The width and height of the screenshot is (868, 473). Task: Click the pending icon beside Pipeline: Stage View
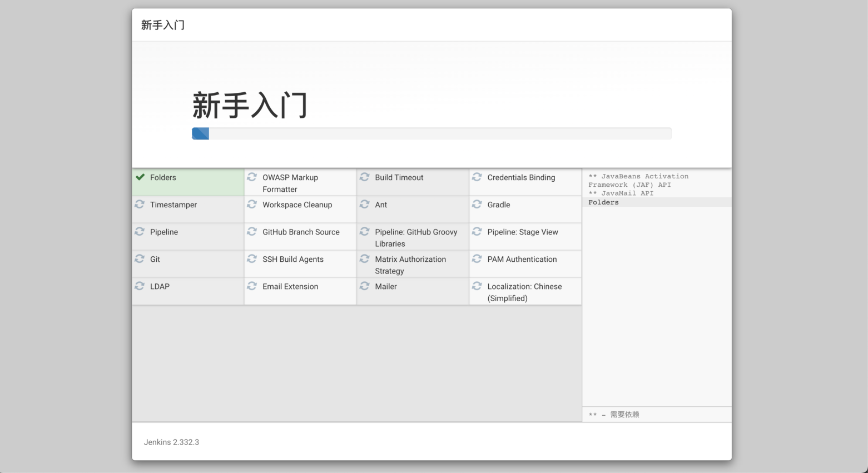pyautogui.click(x=477, y=231)
